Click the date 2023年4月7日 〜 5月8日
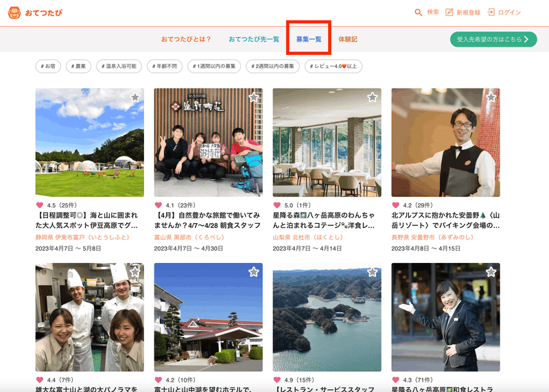 (x=68, y=249)
